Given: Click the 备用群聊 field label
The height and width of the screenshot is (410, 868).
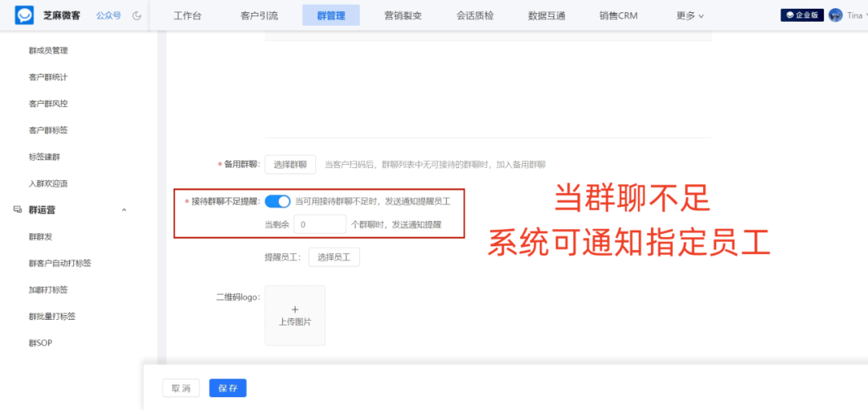Looking at the screenshot, I should [x=241, y=165].
